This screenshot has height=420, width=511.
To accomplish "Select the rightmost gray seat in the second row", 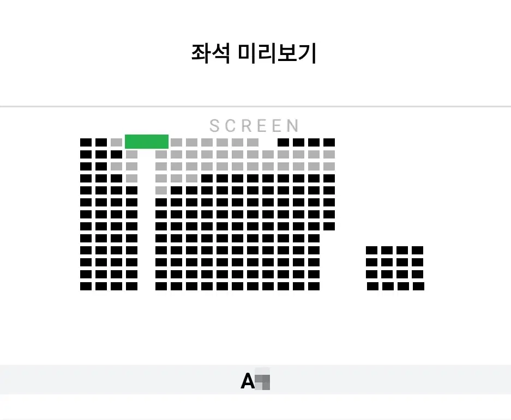I will (x=329, y=154).
